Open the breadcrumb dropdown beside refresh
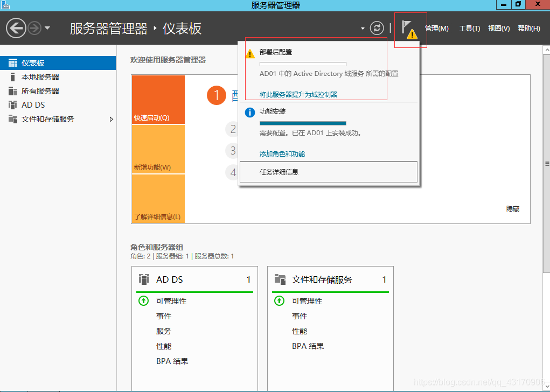Screen dimensions: 550x392 [x=363, y=29]
